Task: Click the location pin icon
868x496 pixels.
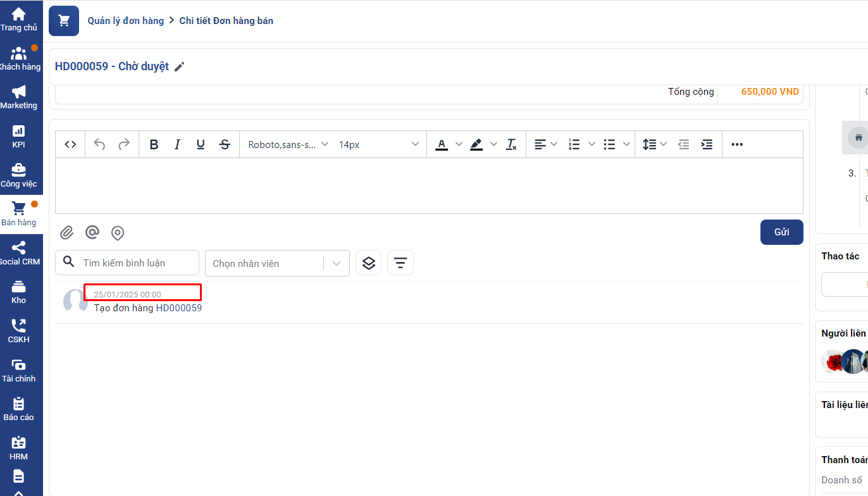Action: (118, 233)
